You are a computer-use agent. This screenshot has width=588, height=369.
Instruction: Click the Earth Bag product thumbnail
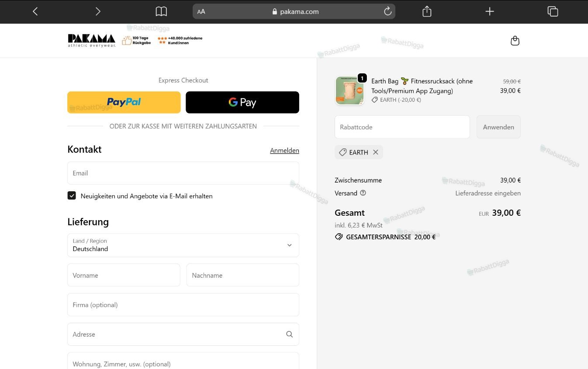349,90
